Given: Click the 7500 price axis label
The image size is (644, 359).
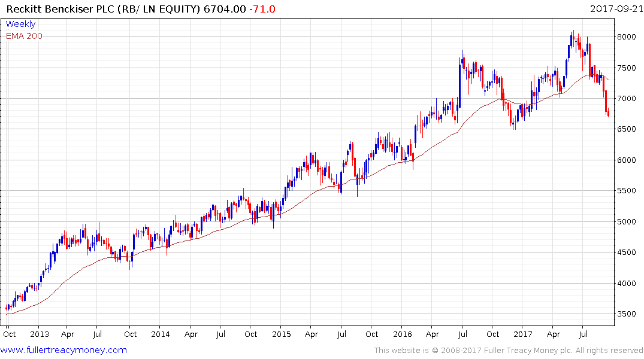Looking at the screenshot, I should [627, 68].
